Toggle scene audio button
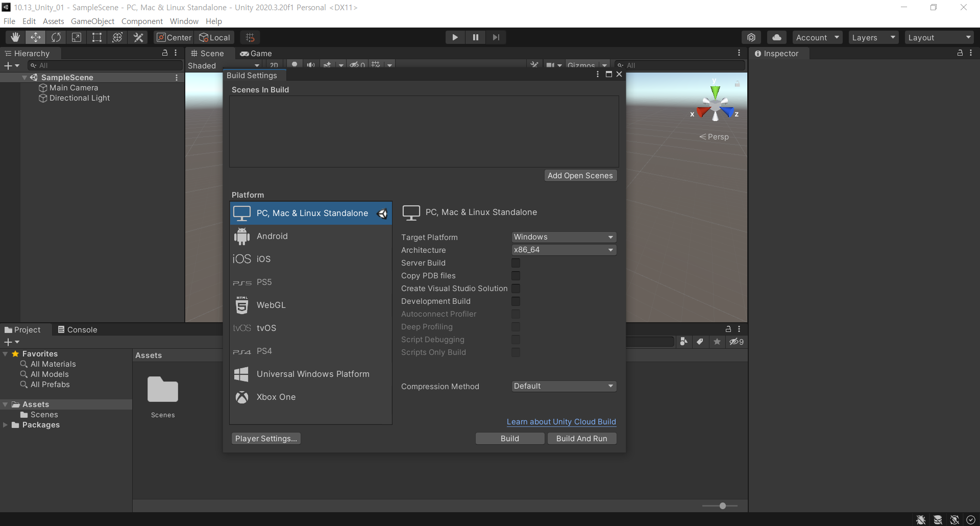Screen dimensions: 980x526 (310, 65)
